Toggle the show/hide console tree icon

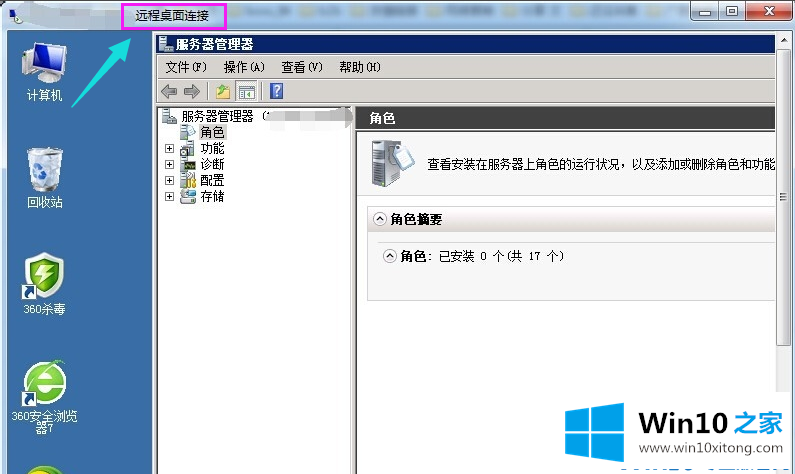tap(246, 91)
